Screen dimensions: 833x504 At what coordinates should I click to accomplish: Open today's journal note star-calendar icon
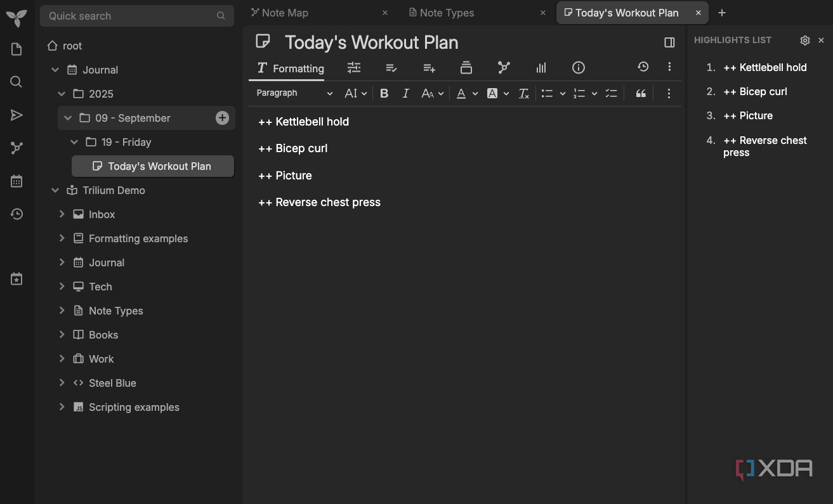pyautogui.click(x=16, y=279)
